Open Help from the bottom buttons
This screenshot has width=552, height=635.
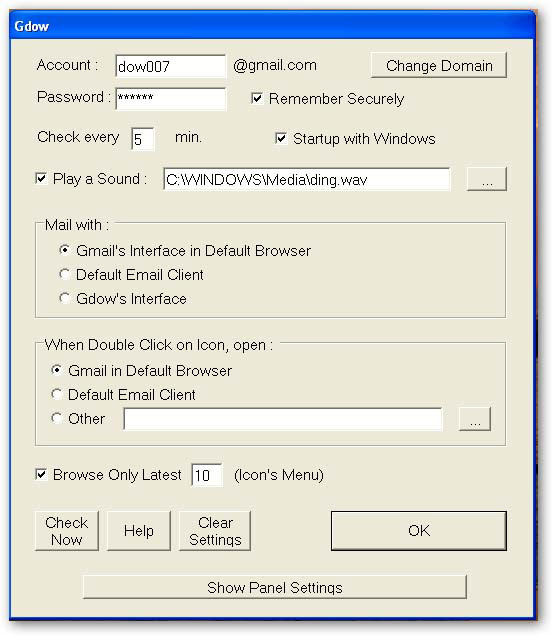point(139,531)
